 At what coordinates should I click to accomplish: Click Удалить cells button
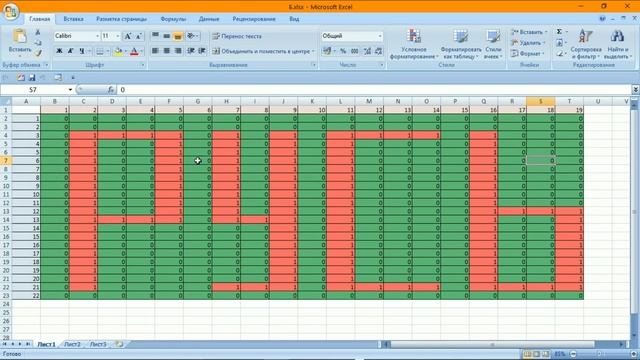[x=527, y=43]
